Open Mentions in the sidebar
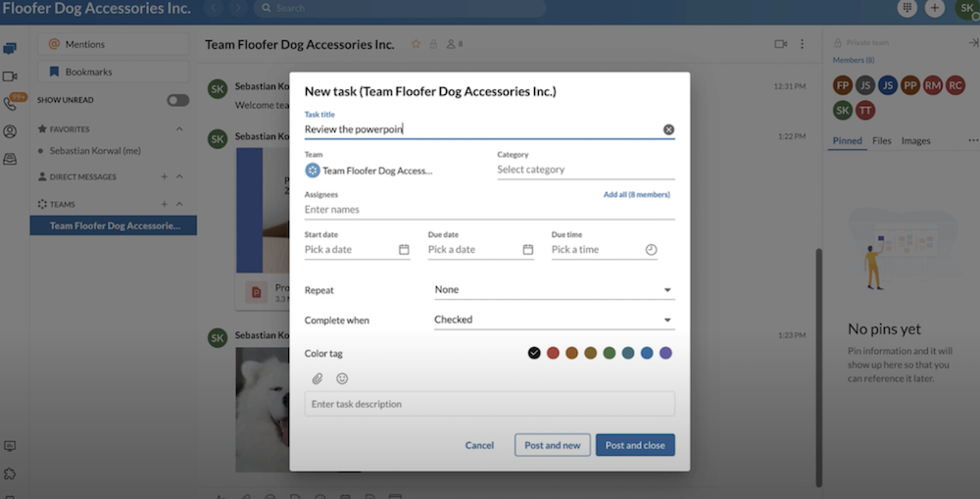The image size is (980, 499). [113, 44]
